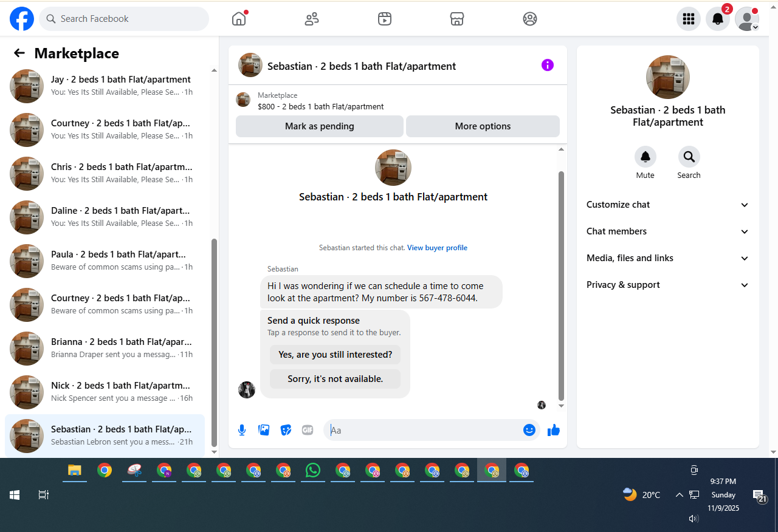Open WhatsApp from the taskbar
Screen dimensions: 778x532
[x=313, y=471]
